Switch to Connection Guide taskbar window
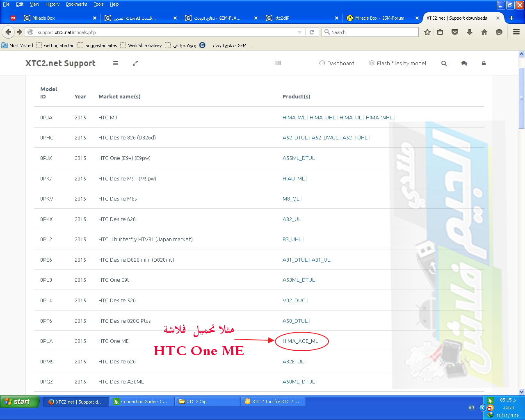 click(x=141, y=402)
